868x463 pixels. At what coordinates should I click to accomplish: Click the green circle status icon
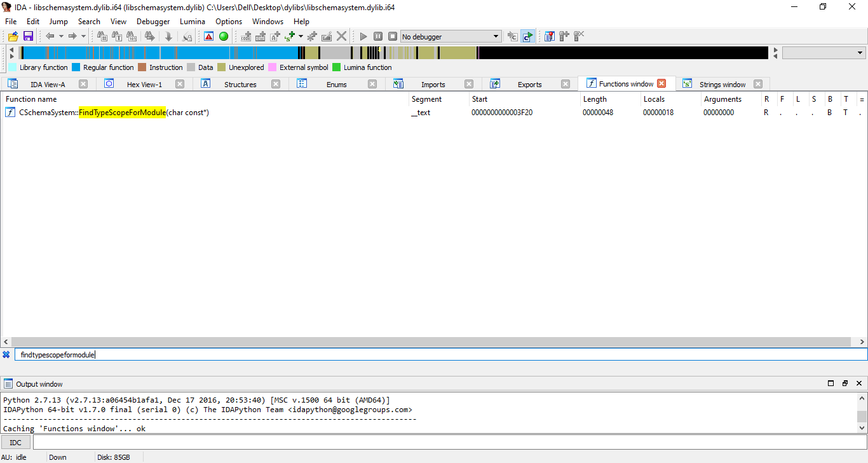coord(224,36)
